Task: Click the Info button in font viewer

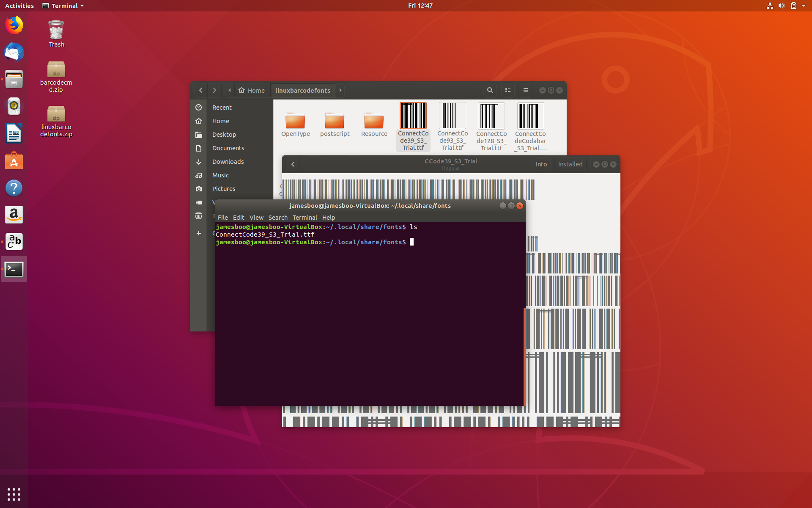Action: 541,164
